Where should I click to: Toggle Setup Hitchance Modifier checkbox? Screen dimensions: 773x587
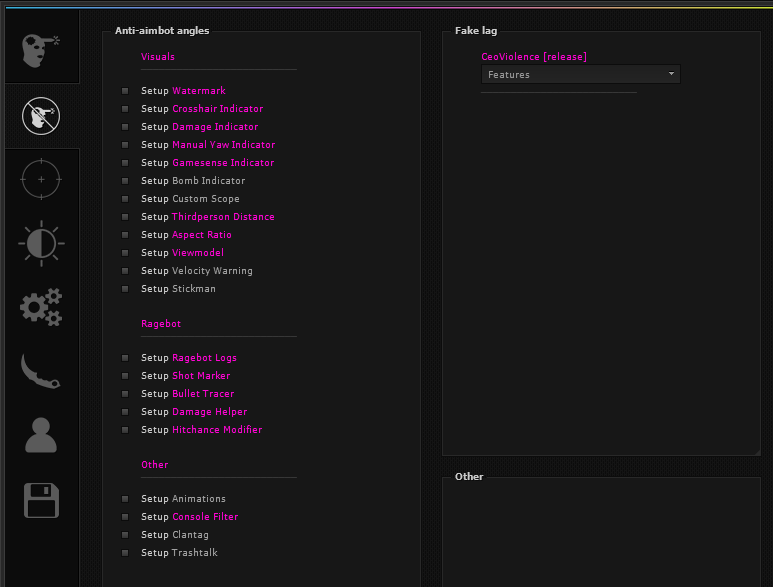(x=125, y=430)
